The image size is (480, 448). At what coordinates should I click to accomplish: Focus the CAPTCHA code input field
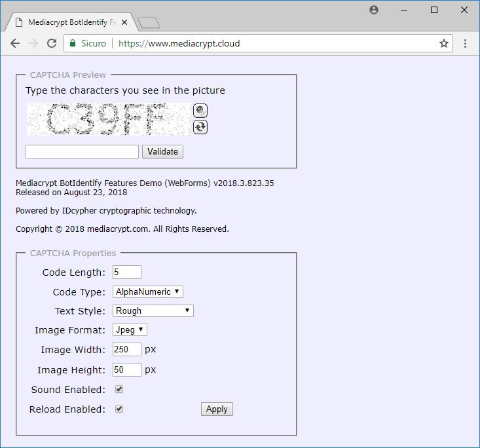tap(82, 151)
